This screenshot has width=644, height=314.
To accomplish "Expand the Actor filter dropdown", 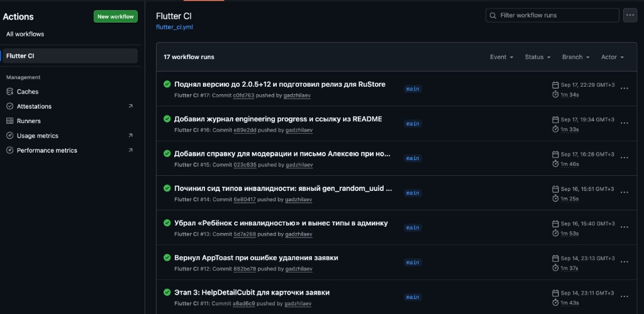I will click(x=613, y=57).
